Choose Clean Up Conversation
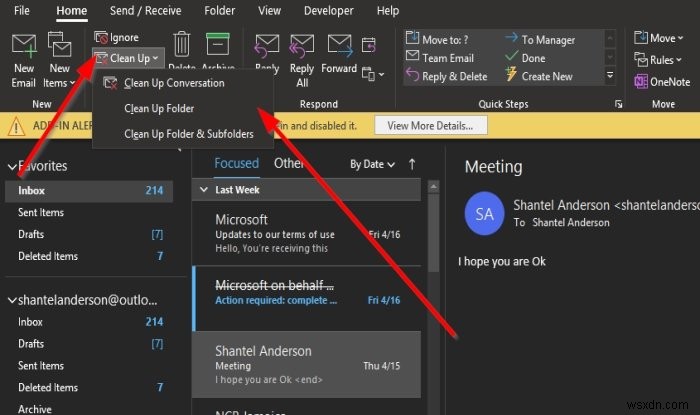Image resolution: width=700 pixels, height=415 pixels. 183,83
